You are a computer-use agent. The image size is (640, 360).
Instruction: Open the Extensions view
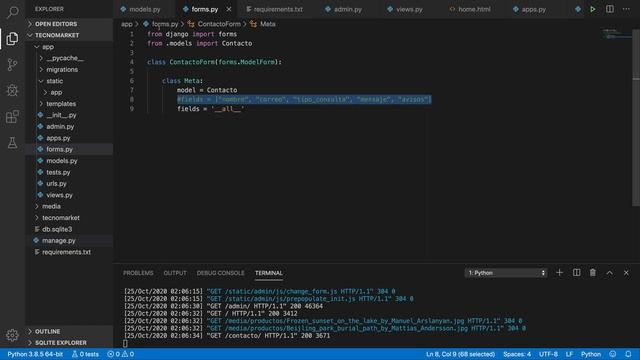[x=12, y=117]
